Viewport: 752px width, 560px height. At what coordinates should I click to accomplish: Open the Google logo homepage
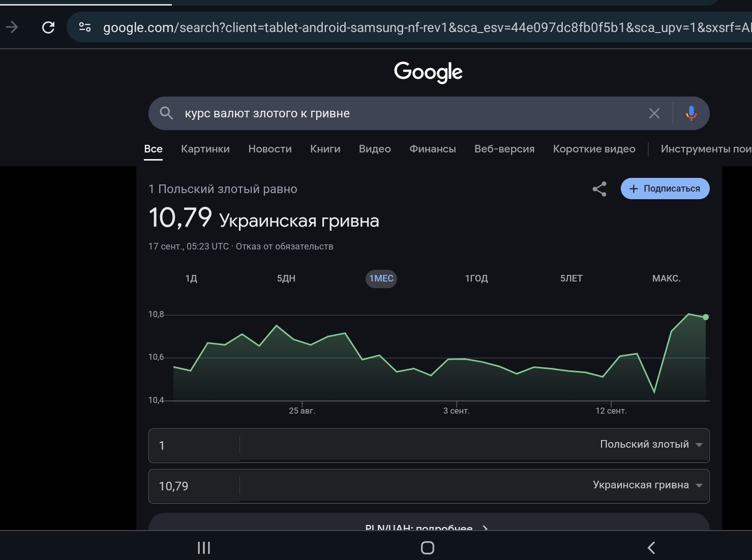coord(428,72)
